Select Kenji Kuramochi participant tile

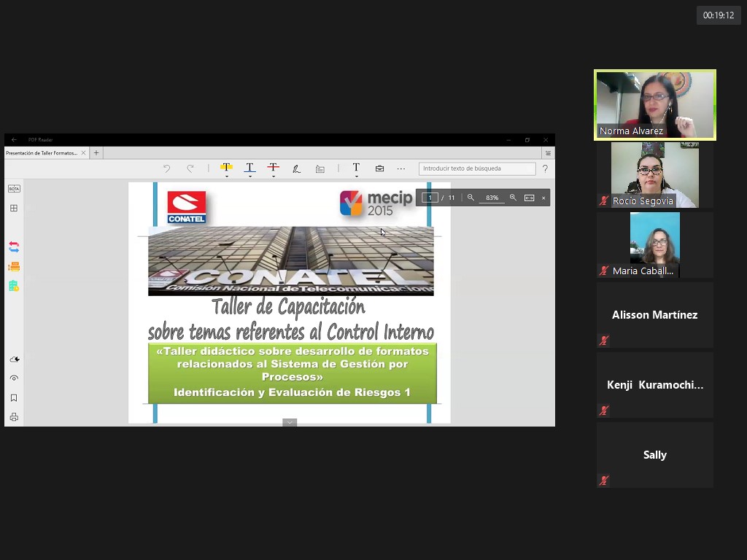[x=655, y=385]
